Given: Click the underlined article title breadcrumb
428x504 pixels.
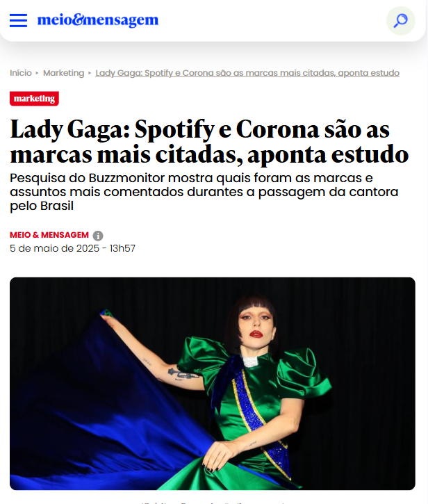Looking at the screenshot, I should (x=247, y=73).
